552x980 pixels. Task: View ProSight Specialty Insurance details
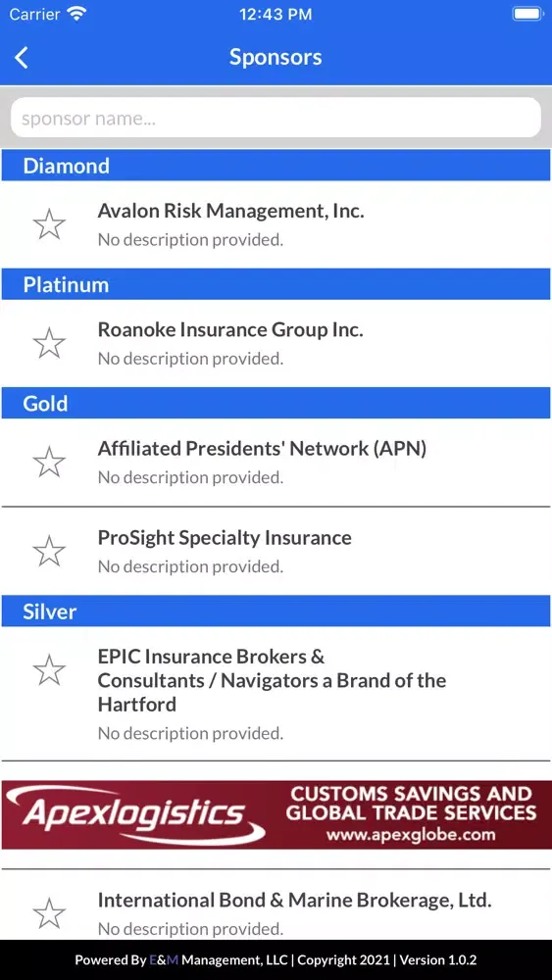click(x=276, y=551)
